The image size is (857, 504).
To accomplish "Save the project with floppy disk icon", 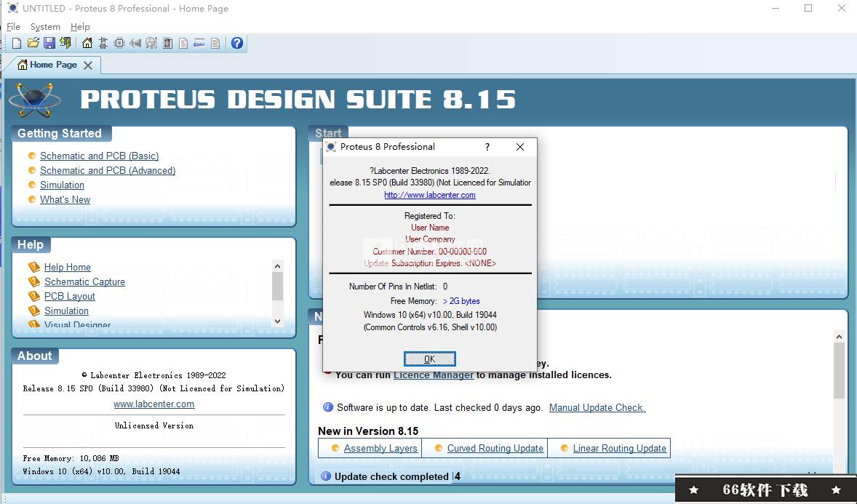I will click(x=49, y=43).
